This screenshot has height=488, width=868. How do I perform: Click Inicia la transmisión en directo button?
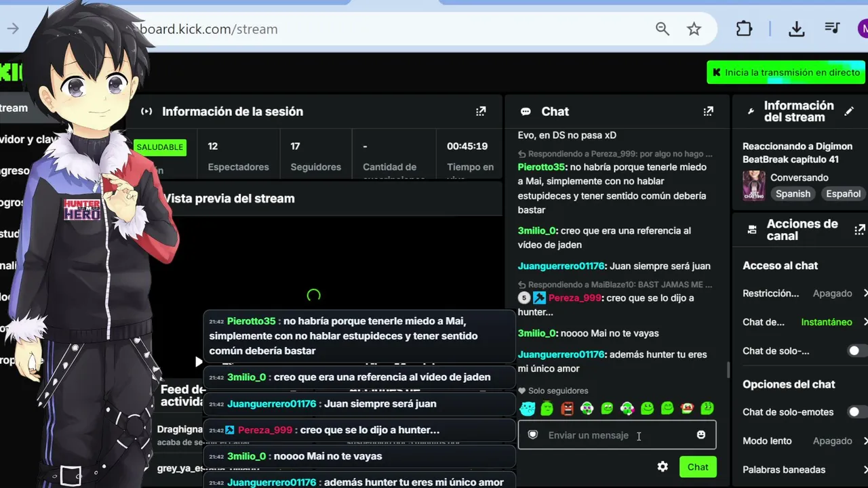point(786,73)
